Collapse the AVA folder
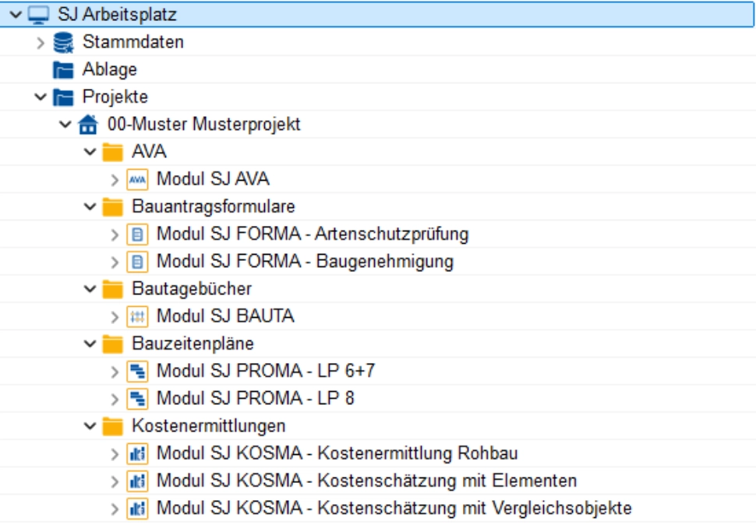 pos(90,152)
